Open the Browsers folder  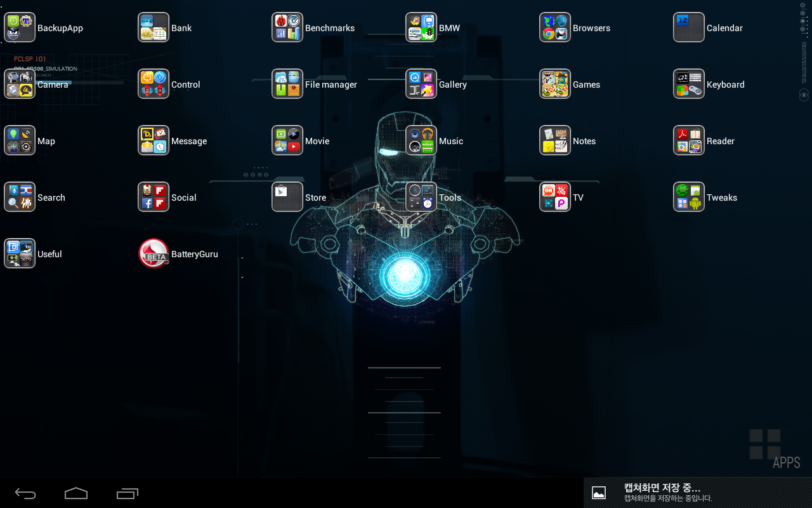coord(555,28)
